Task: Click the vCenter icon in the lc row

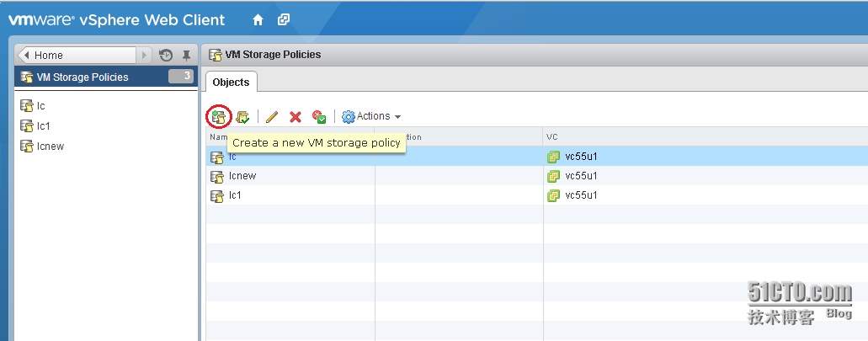Action: (x=553, y=157)
